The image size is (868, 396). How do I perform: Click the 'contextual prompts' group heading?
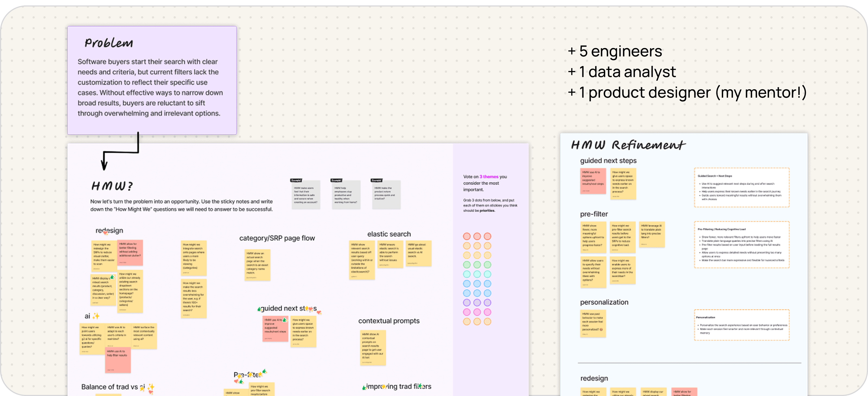[x=389, y=321]
